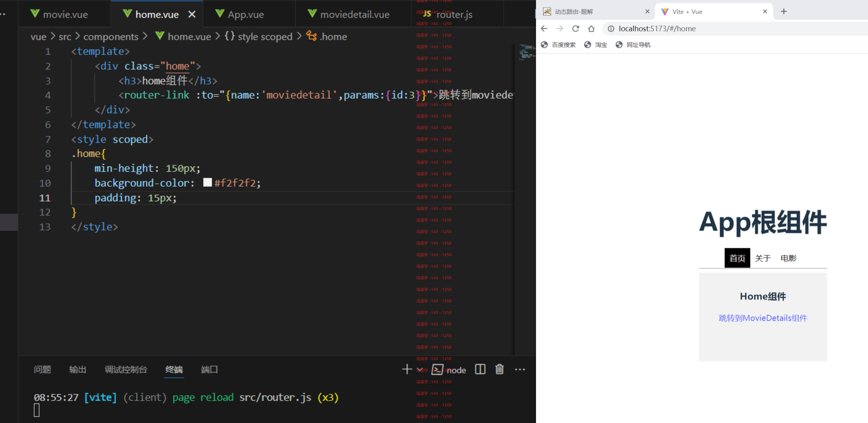868x423 pixels.
Task: Select the 终端 (Terminal) panel tab
Action: tap(174, 370)
